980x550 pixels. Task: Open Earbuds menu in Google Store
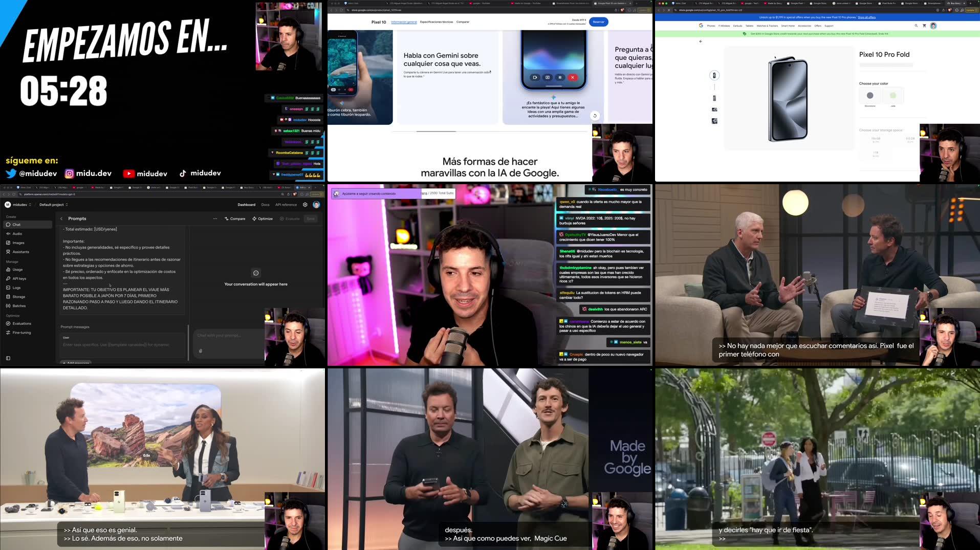tap(737, 26)
